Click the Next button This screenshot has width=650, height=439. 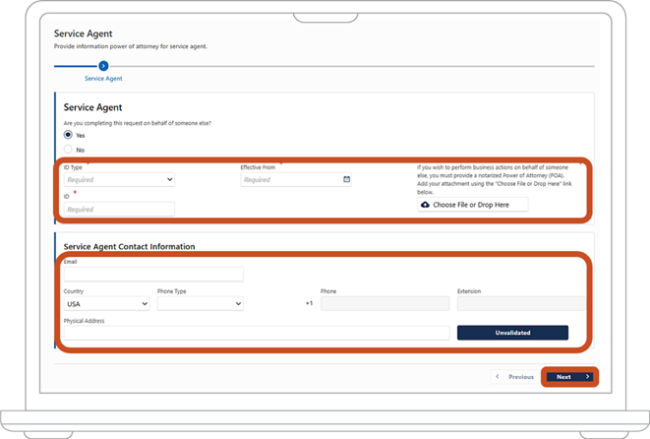point(570,377)
